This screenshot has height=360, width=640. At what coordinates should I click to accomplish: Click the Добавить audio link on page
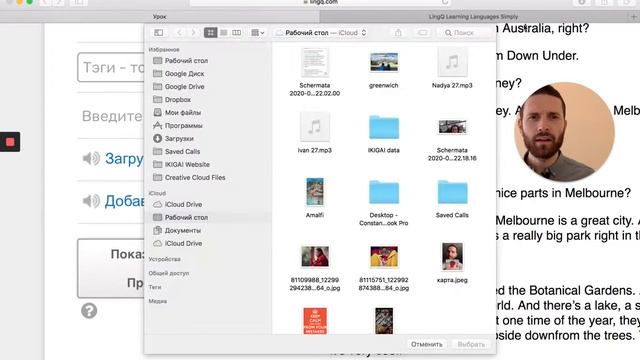pos(124,201)
